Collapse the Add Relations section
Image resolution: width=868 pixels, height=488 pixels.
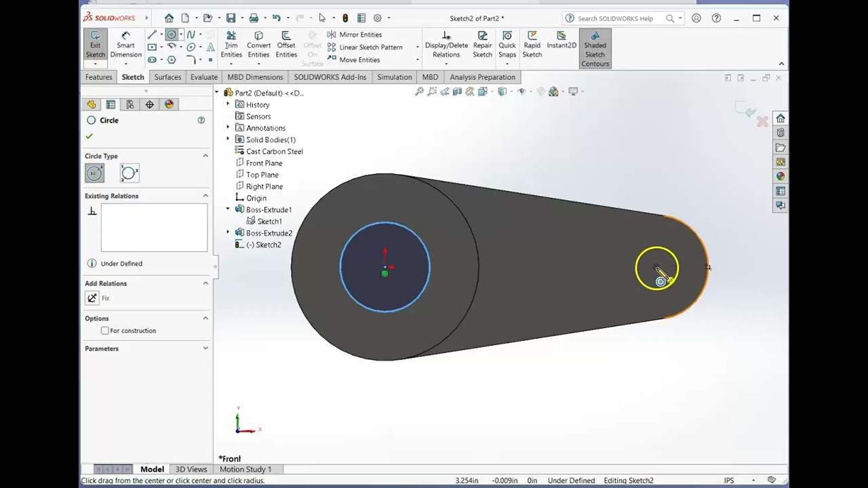(205, 283)
